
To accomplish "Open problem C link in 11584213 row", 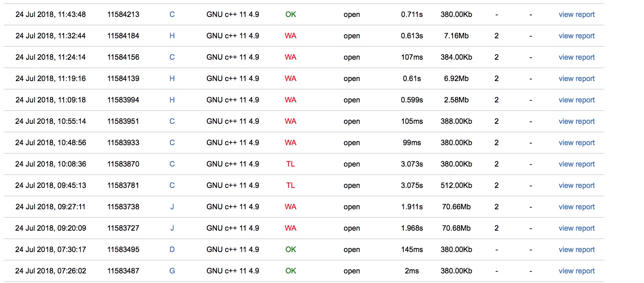I will (x=172, y=14).
